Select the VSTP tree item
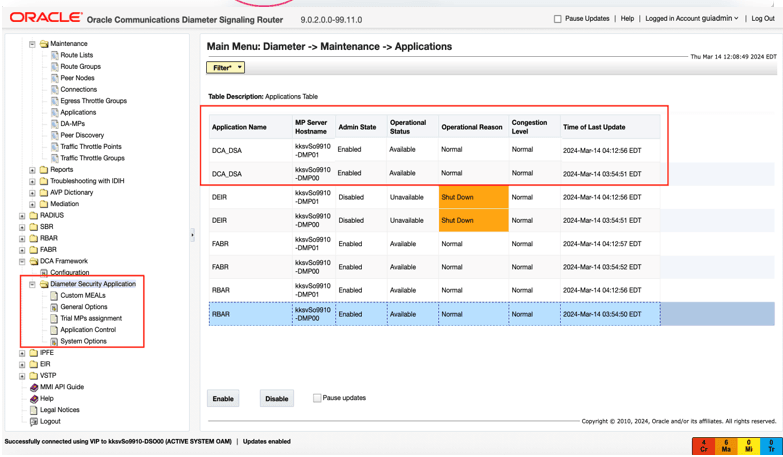Image resolution: width=783 pixels, height=457 pixels. 48,376
